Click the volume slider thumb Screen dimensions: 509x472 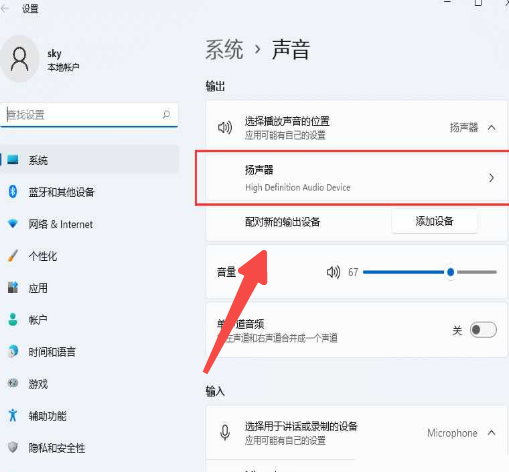click(450, 272)
